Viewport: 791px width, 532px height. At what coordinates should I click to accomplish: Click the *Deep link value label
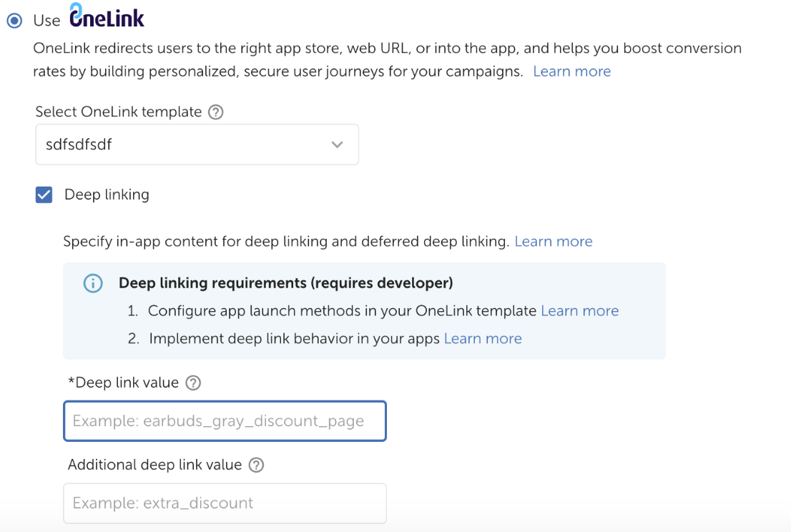point(124,383)
